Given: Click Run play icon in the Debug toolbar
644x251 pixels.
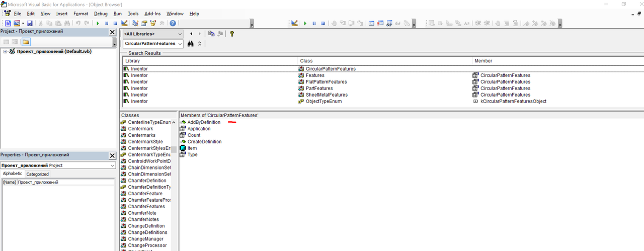Looking at the screenshot, I should (x=305, y=23).
